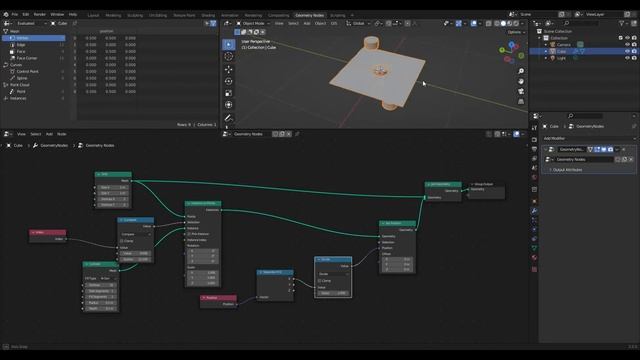The width and height of the screenshot is (640, 360).
Task: Hide the Cube object in outliner
Action: pyautogui.click(x=627, y=51)
